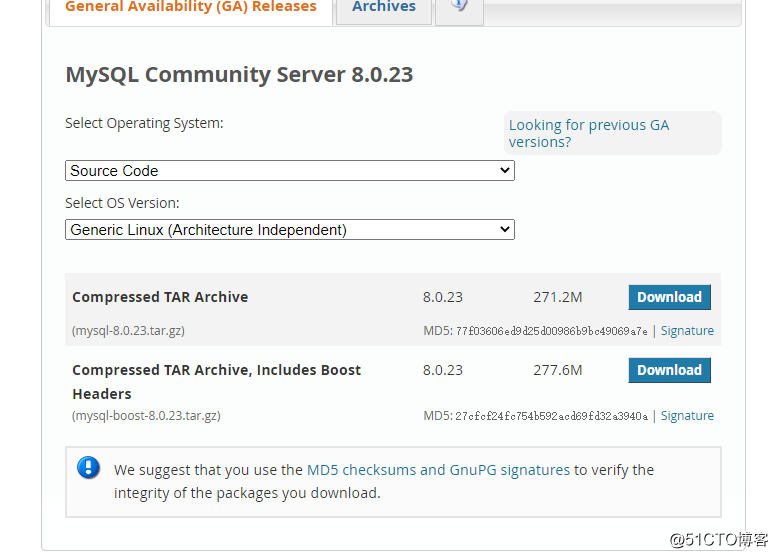Click the 8.0.23 version in first row

pyautogui.click(x=443, y=297)
